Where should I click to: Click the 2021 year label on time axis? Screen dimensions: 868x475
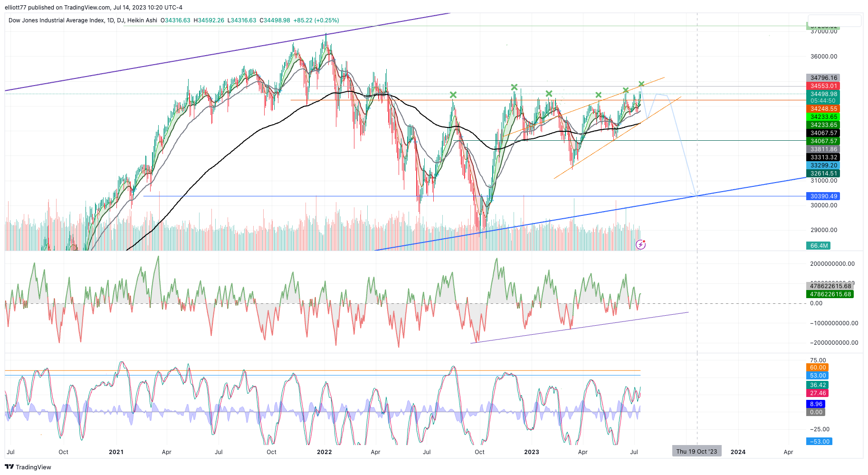pyautogui.click(x=116, y=452)
